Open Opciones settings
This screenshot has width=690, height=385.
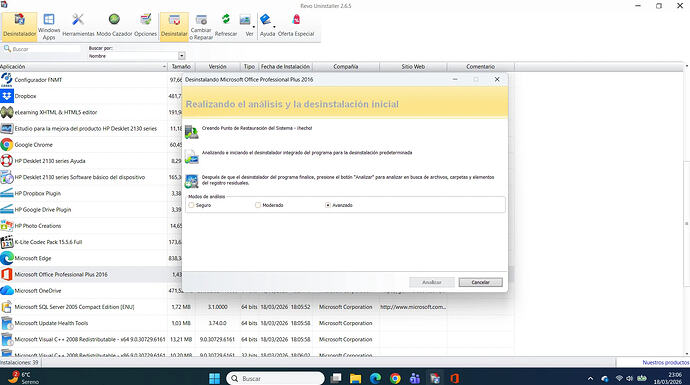pyautogui.click(x=145, y=26)
